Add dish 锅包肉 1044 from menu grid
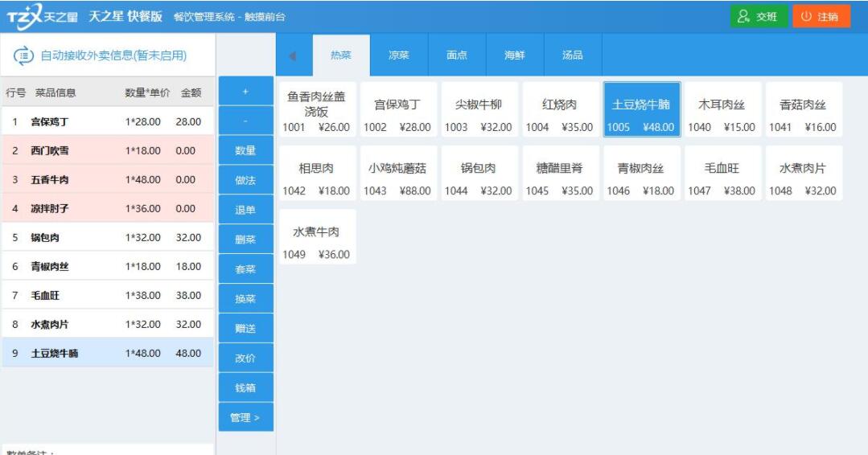 click(x=479, y=173)
